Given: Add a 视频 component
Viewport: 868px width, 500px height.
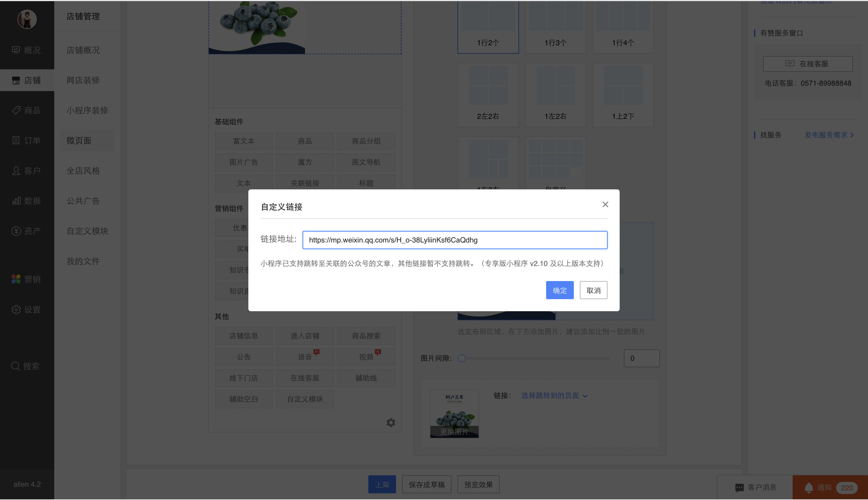Looking at the screenshot, I should [366, 357].
